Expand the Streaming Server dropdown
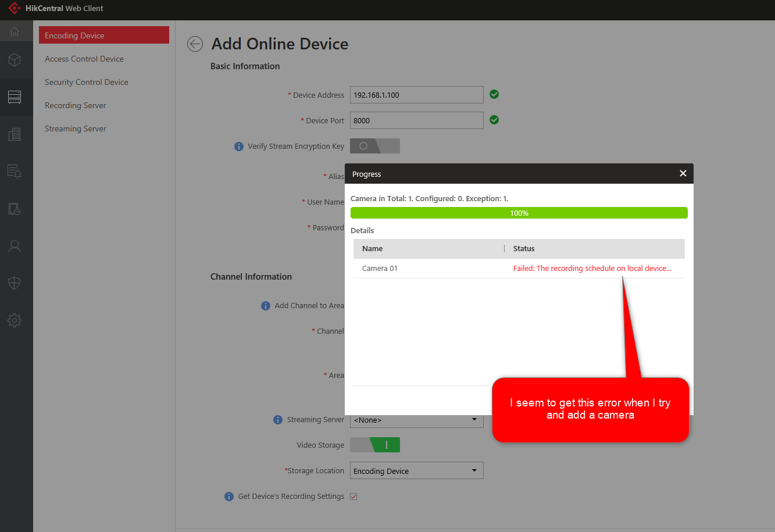 click(x=416, y=420)
